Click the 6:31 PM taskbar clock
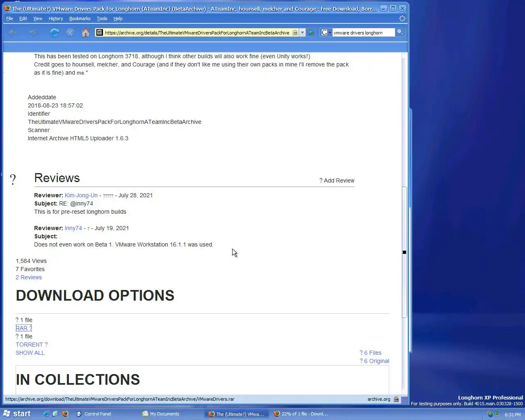This screenshot has width=525, height=420. 513,415
